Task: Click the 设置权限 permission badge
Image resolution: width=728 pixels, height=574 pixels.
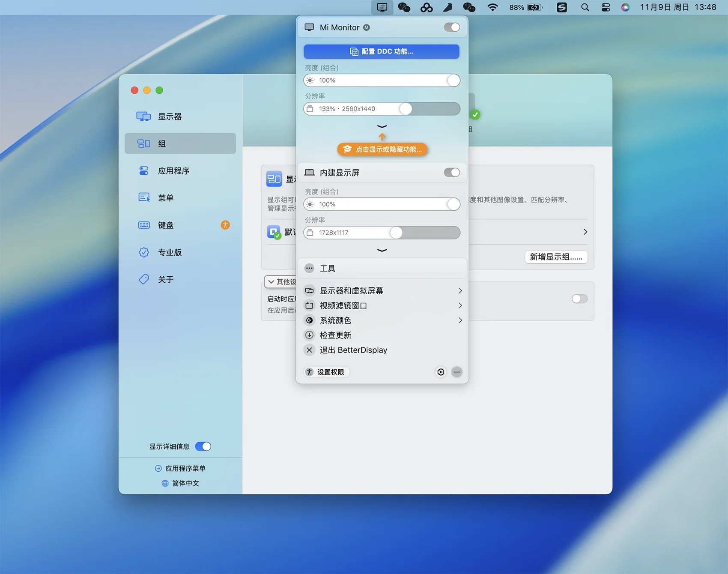Action: pos(326,372)
